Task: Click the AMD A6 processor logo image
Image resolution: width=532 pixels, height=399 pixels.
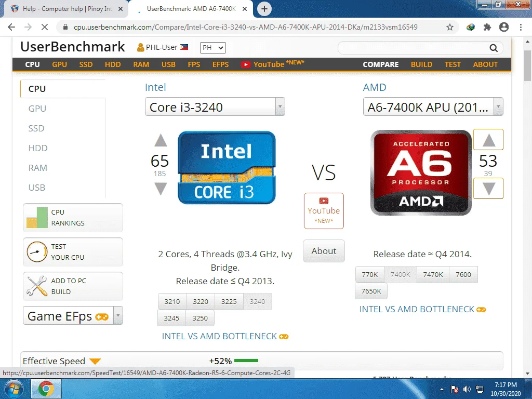Action: tap(421, 172)
